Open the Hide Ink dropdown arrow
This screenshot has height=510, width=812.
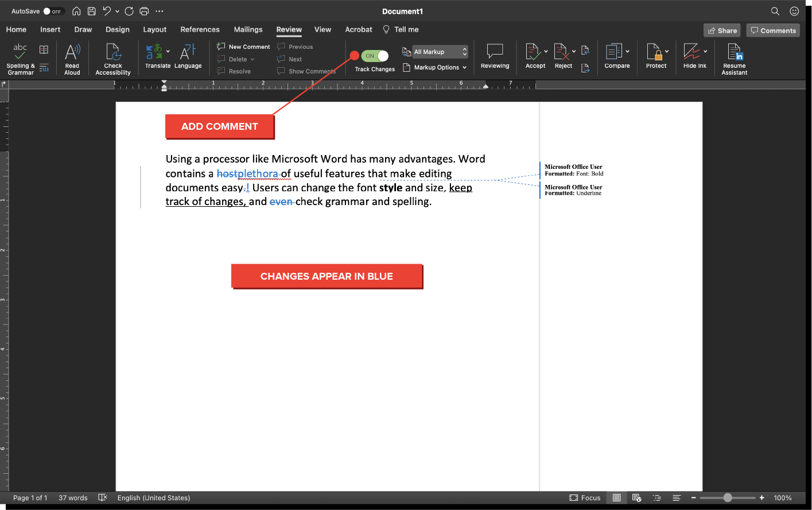(705, 51)
